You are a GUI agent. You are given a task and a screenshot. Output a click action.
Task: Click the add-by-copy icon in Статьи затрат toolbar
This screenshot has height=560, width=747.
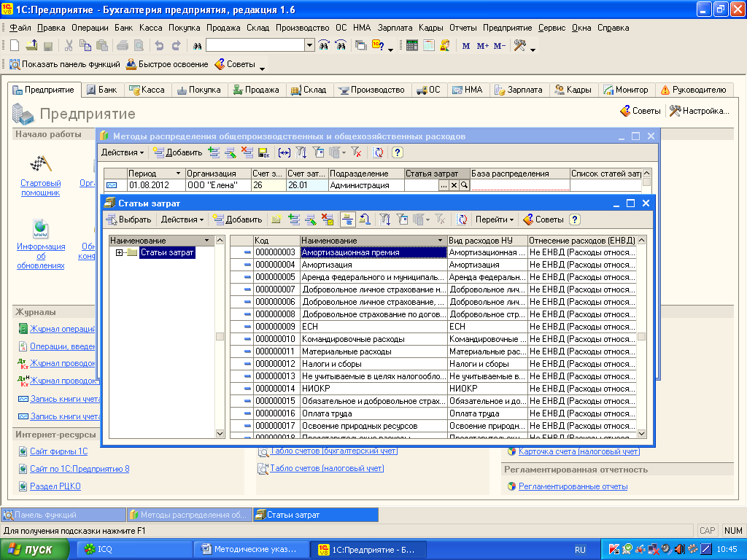pyautogui.click(x=294, y=219)
